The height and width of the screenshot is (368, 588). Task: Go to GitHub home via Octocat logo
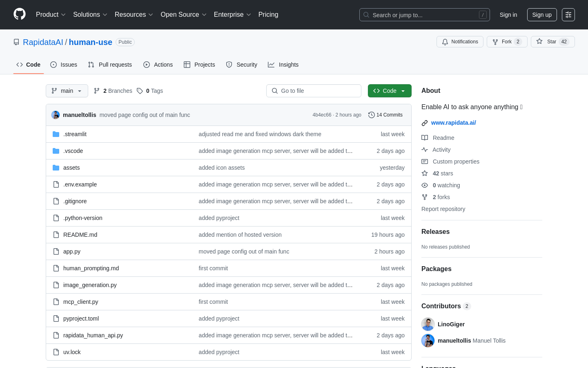[20, 14]
